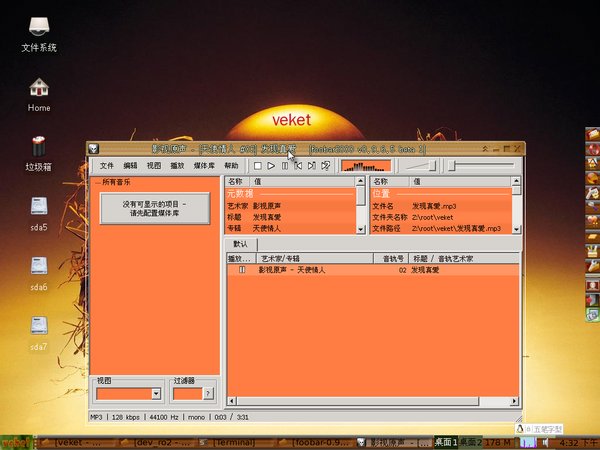Skip to the previous track
The height and width of the screenshot is (450, 600).
tap(298, 165)
